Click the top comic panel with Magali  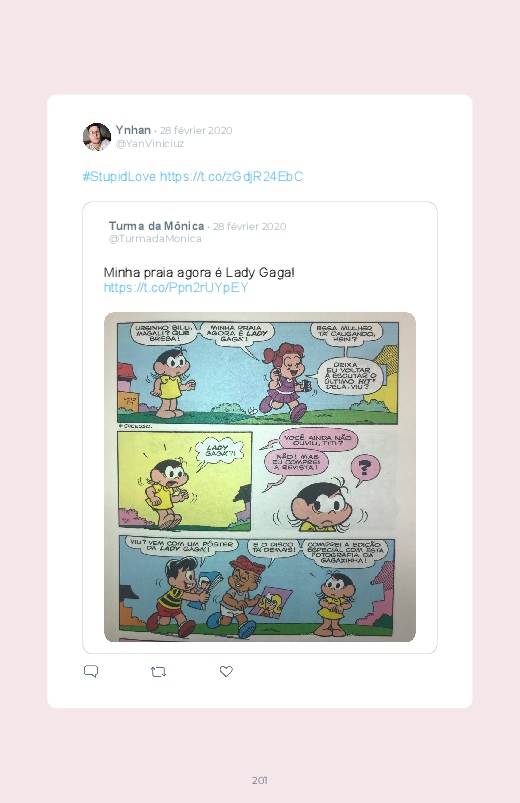pyautogui.click(x=258, y=372)
